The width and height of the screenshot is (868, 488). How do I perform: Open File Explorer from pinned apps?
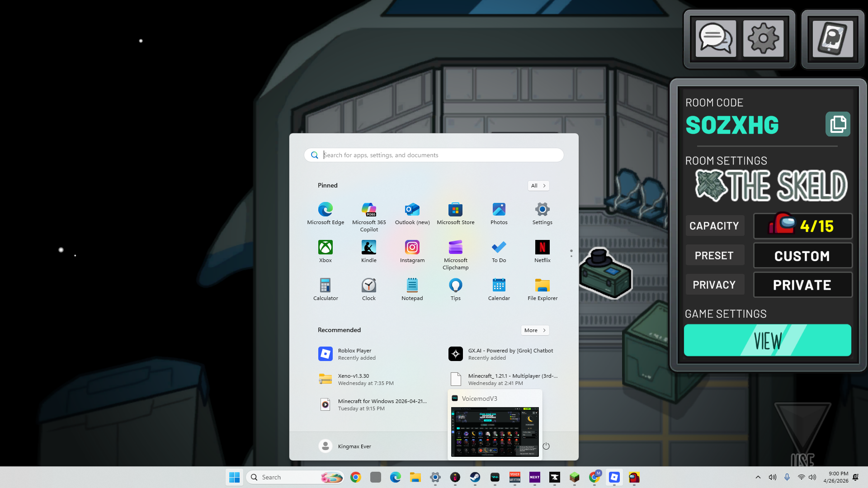tap(542, 290)
